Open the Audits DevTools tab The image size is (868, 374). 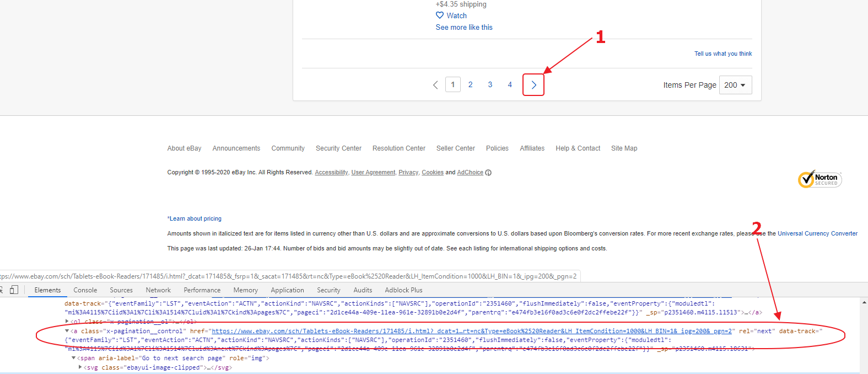[x=363, y=290]
